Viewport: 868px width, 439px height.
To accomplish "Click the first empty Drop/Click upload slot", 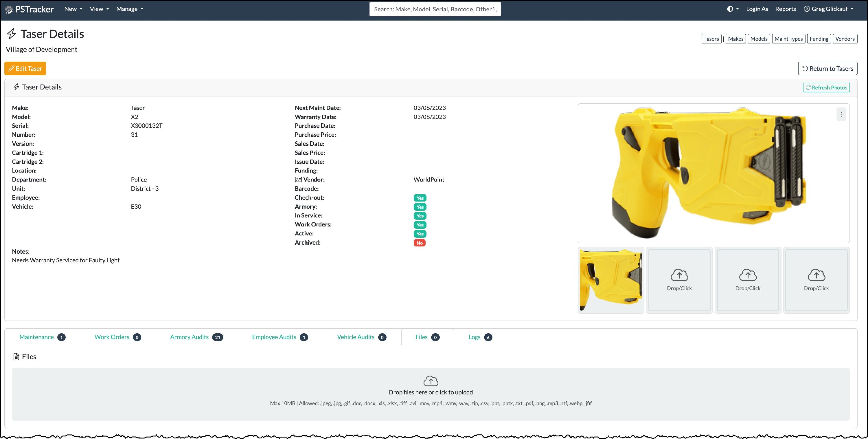I will pos(679,280).
